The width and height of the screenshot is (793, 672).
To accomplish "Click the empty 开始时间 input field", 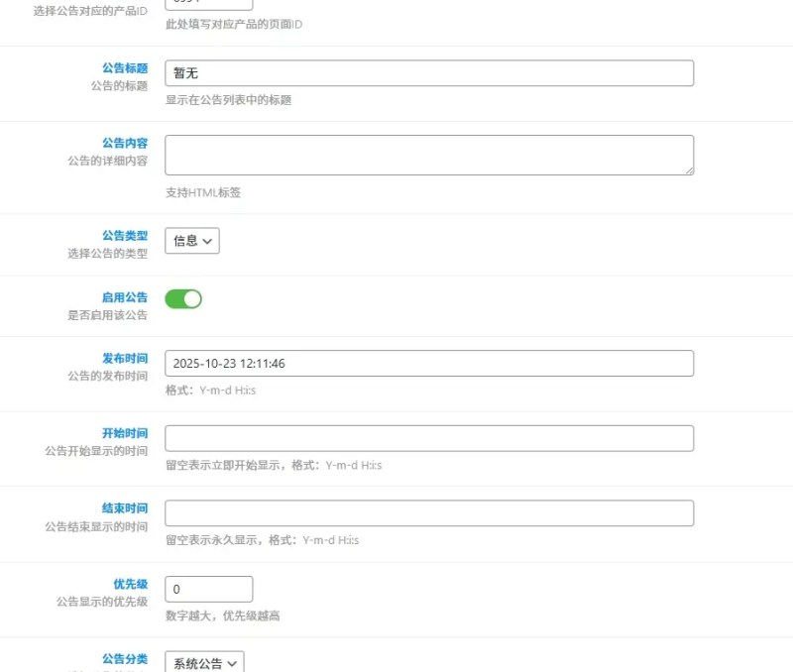I will 426,437.
